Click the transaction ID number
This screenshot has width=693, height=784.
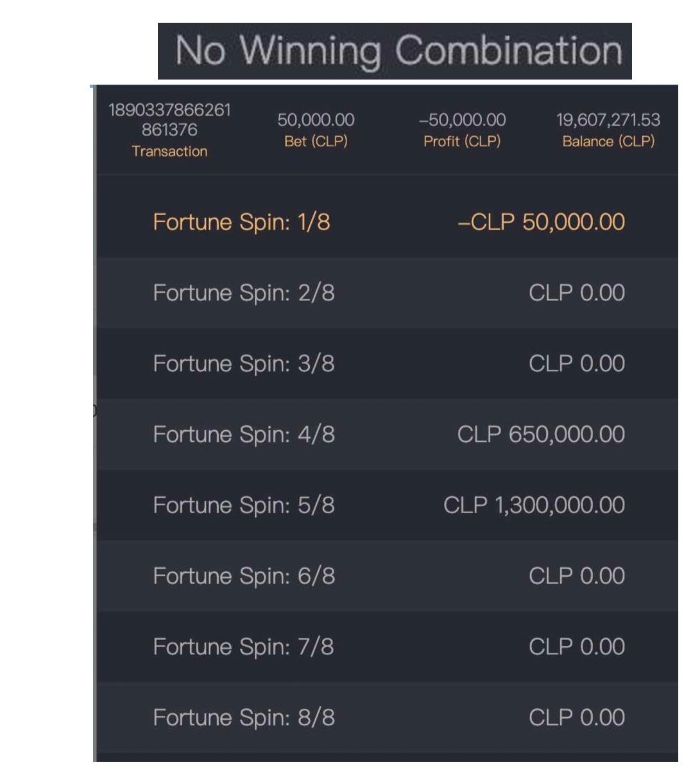(169, 119)
